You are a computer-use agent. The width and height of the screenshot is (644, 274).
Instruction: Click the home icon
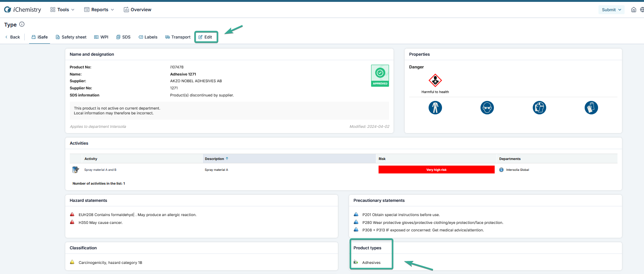pos(634,10)
